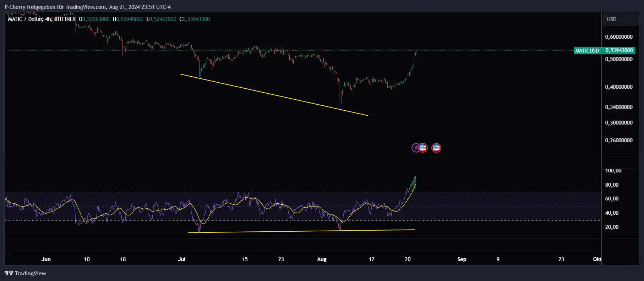Click the 0,60000000 price axis label
The image size is (644, 281).
[619, 37]
